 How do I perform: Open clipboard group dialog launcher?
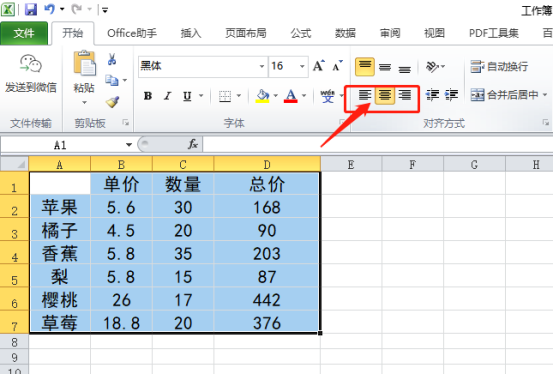pos(125,123)
